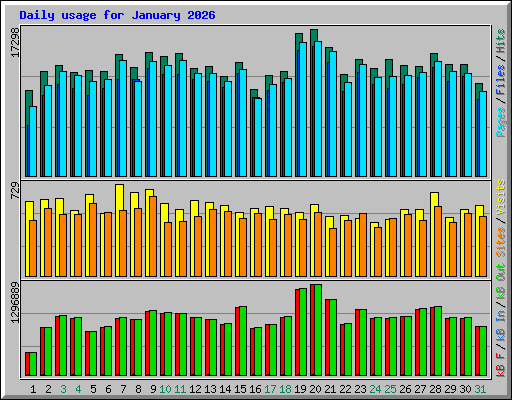Click the 'Hits' legend label
This screenshot has width=512, height=400.
click(x=501, y=42)
